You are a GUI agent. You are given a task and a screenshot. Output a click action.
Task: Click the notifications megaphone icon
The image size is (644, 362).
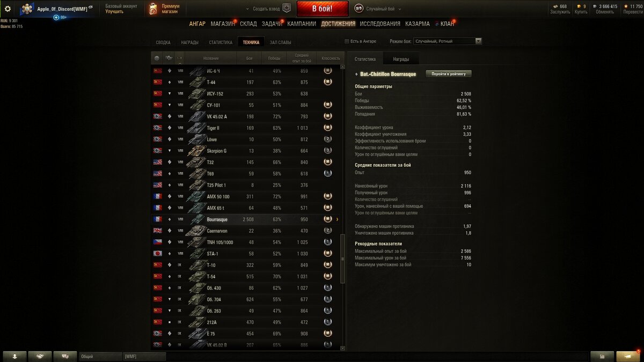pyautogui.click(x=628, y=356)
